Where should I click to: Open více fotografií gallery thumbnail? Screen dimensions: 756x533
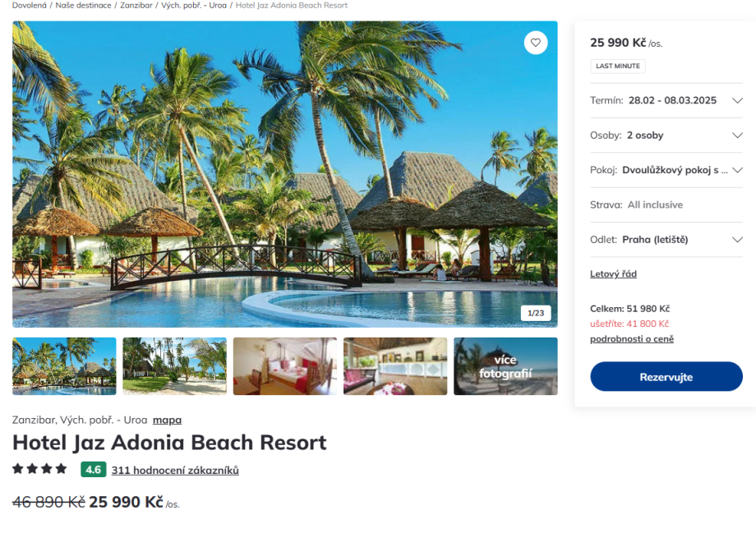[505, 366]
